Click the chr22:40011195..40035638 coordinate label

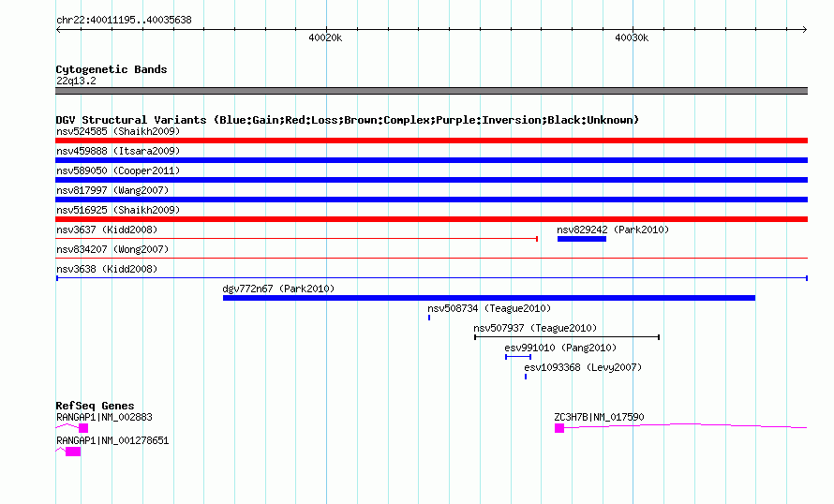[x=124, y=20]
